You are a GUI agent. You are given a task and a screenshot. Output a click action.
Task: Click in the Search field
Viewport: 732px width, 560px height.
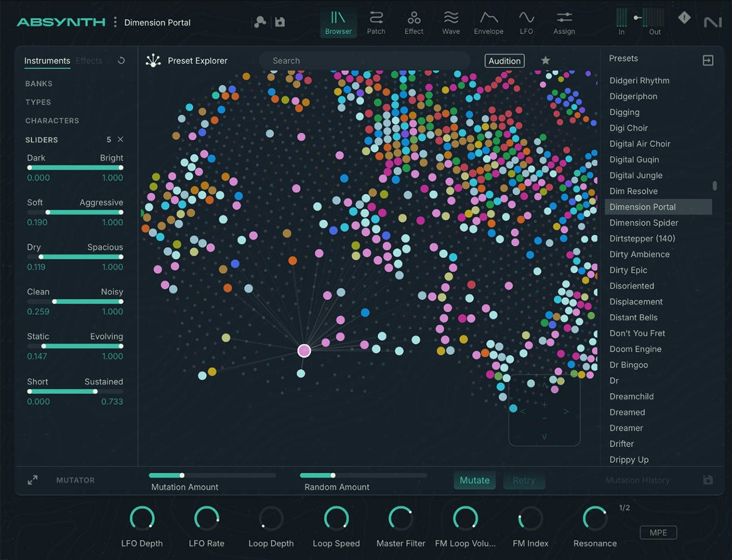click(x=365, y=60)
